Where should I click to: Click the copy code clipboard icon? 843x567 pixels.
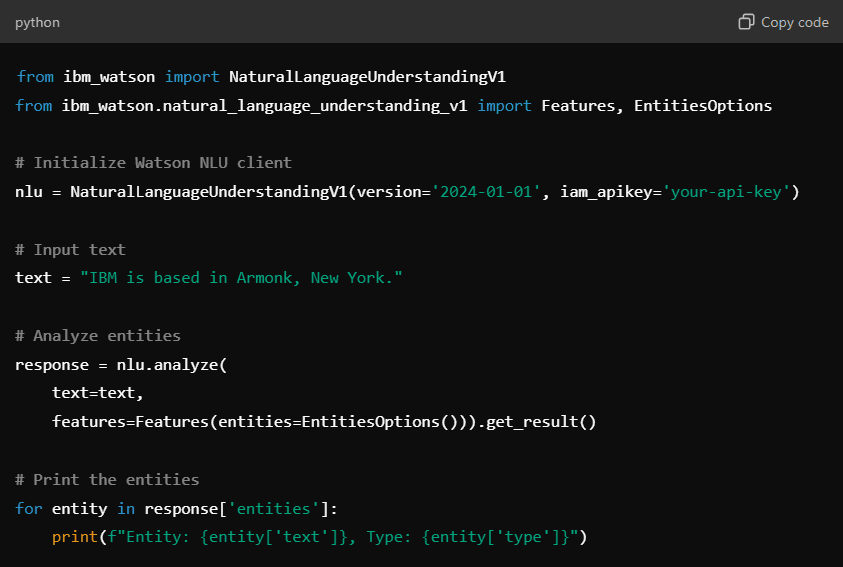(746, 22)
